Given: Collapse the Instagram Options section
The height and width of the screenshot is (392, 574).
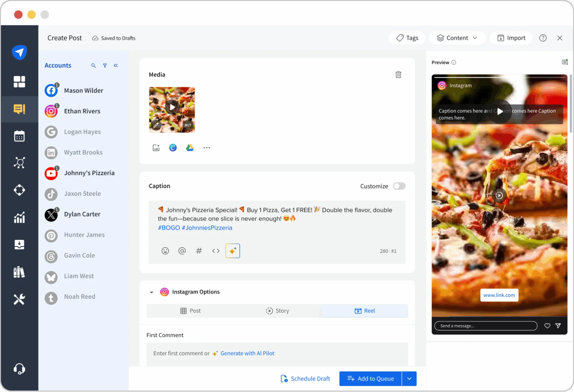Looking at the screenshot, I should coord(152,292).
